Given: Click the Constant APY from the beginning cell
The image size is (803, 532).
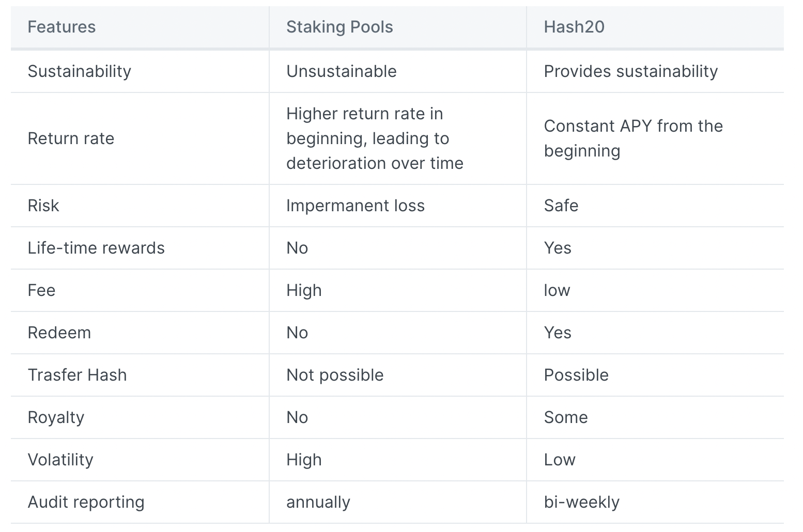Looking at the screenshot, I should pos(633,138).
